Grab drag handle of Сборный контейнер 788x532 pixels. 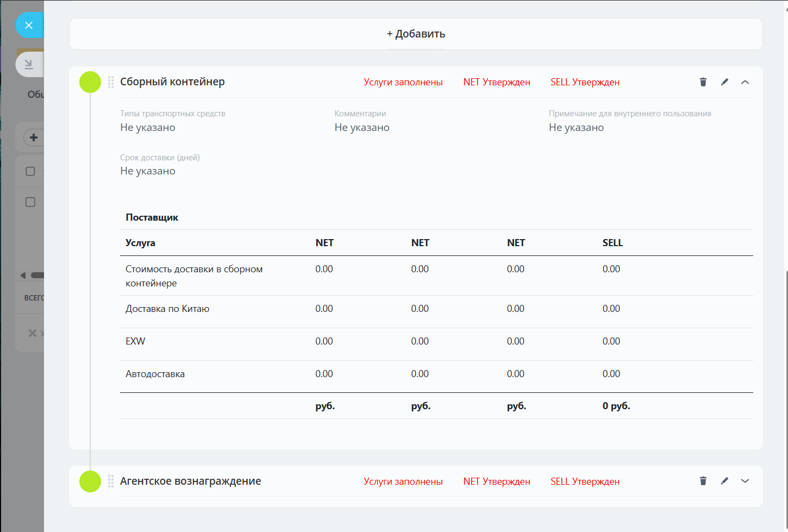click(x=111, y=82)
